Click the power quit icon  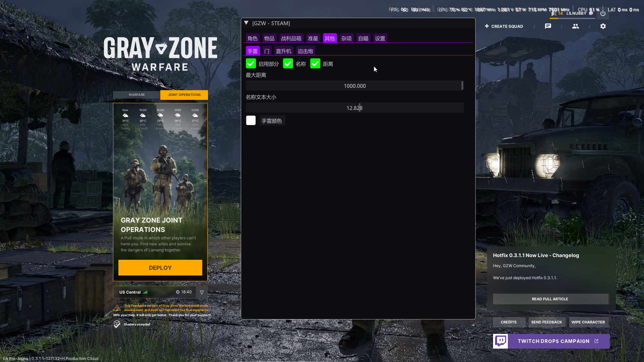pyautogui.click(x=603, y=13)
